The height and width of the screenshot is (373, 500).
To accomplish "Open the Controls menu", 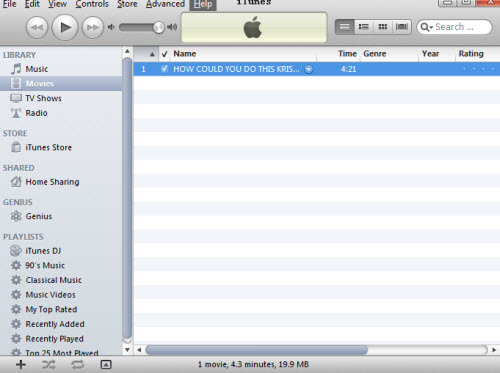I will click(x=92, y=4).
